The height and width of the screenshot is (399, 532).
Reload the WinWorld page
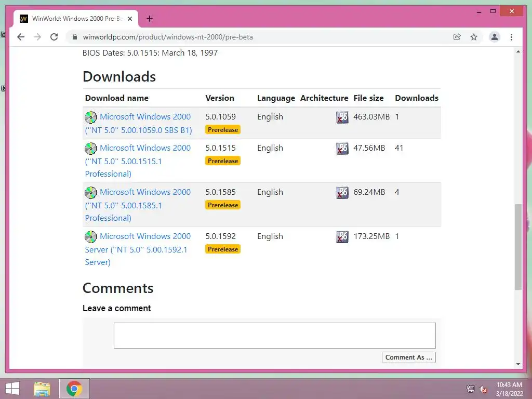pyautogui.click(x=54, y=37)
